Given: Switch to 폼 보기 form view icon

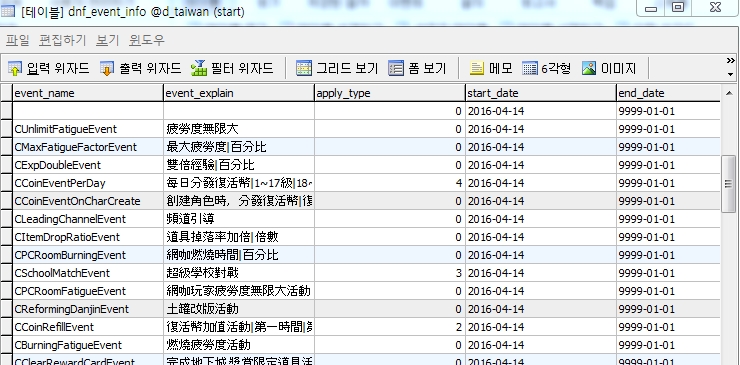Looking at the screenshot, I should [x=396, y=69].
